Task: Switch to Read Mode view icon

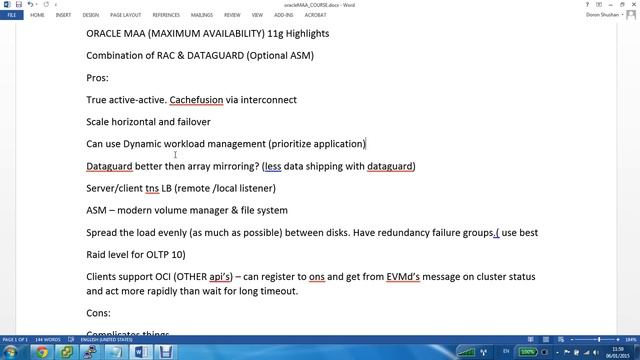Action: click(531, 340)
